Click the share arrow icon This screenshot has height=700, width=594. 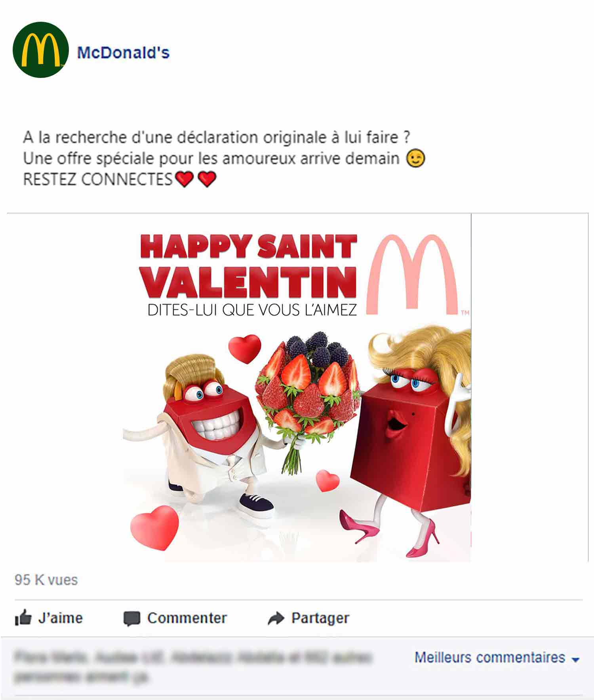276,618
